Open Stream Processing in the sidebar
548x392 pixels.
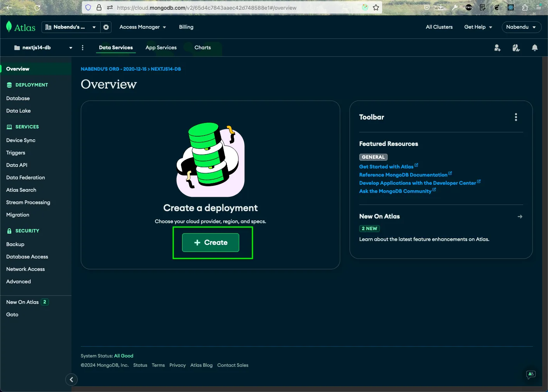(x=28, y=203)
